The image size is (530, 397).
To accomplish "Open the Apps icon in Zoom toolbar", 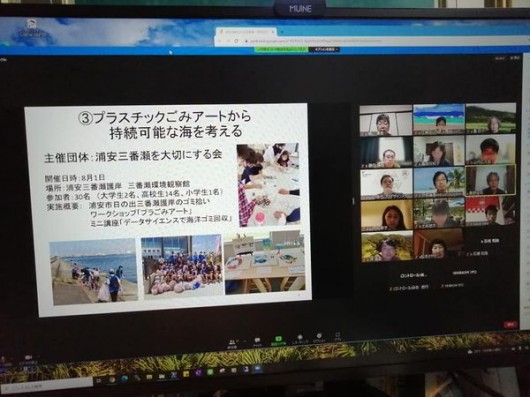I will pos(337,337).
